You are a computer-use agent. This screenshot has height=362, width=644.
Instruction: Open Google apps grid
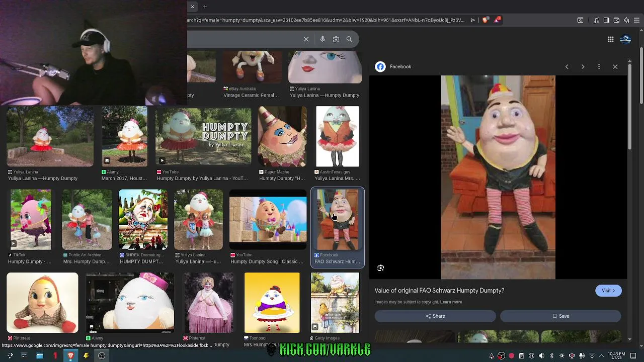[610, 39]
